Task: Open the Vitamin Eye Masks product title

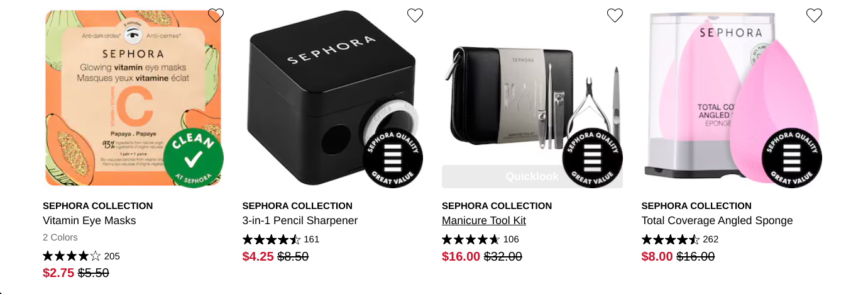Action: coord(89,221)
